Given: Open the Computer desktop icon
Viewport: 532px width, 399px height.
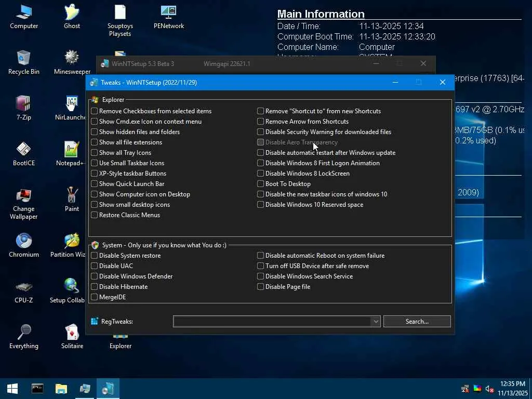Looking at the screenshot, I should pos(24,17).
